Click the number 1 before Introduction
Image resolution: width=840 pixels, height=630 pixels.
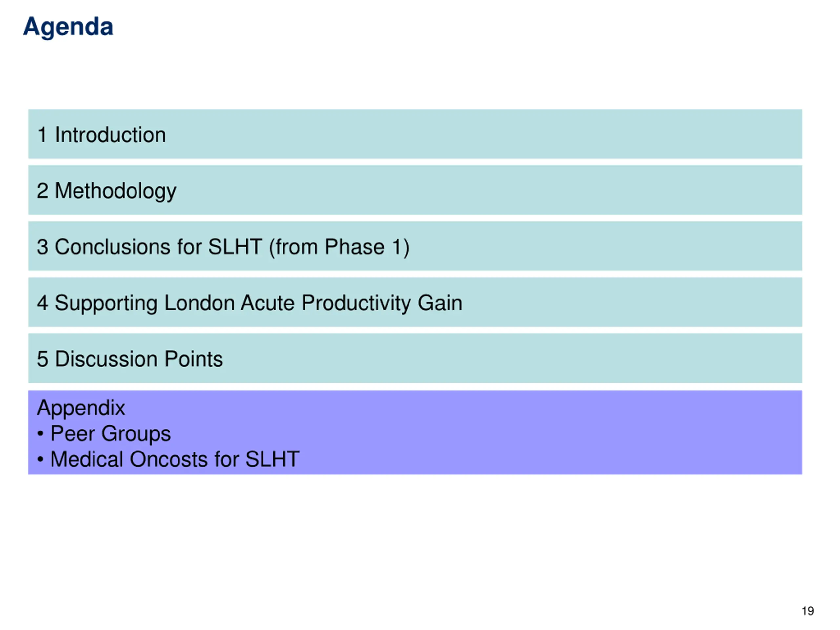coord(42,135)
